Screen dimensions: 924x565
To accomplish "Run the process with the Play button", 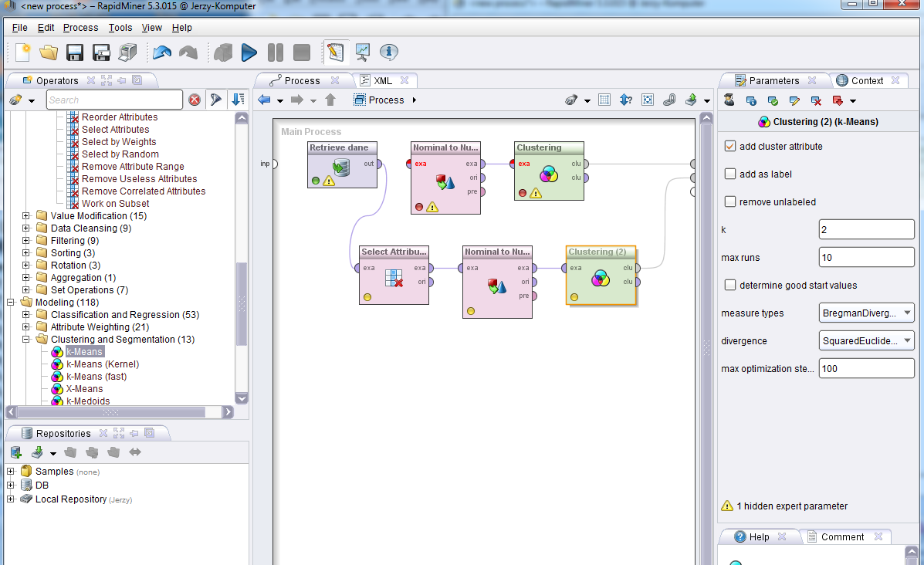I will (x=249, y=52).
